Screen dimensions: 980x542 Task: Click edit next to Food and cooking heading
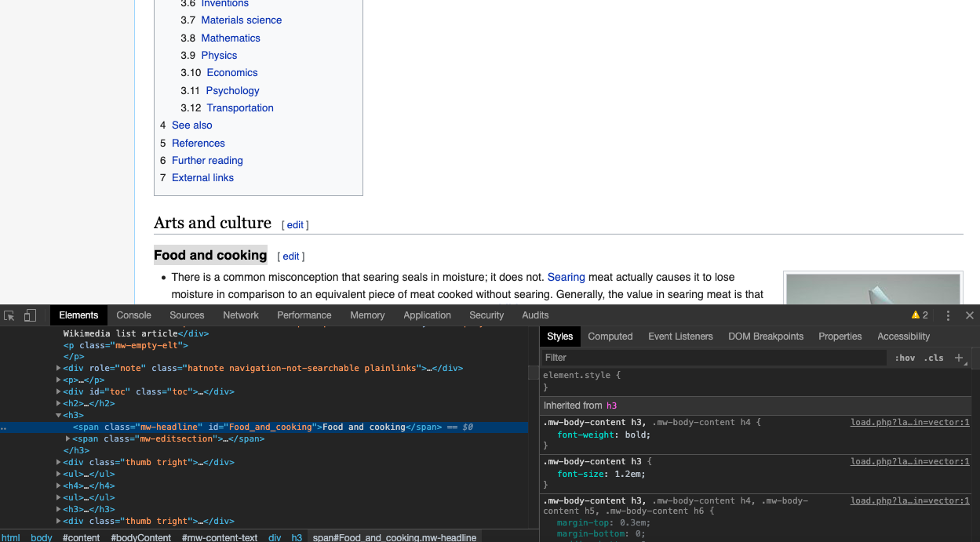pyautogui.click(x=290, y=256)
